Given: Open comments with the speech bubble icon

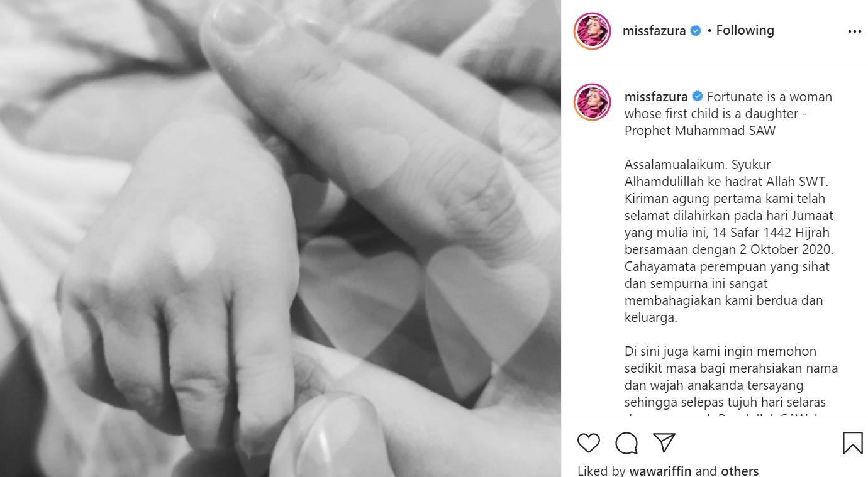Looking at the screenshot, I should coord(626,443).
